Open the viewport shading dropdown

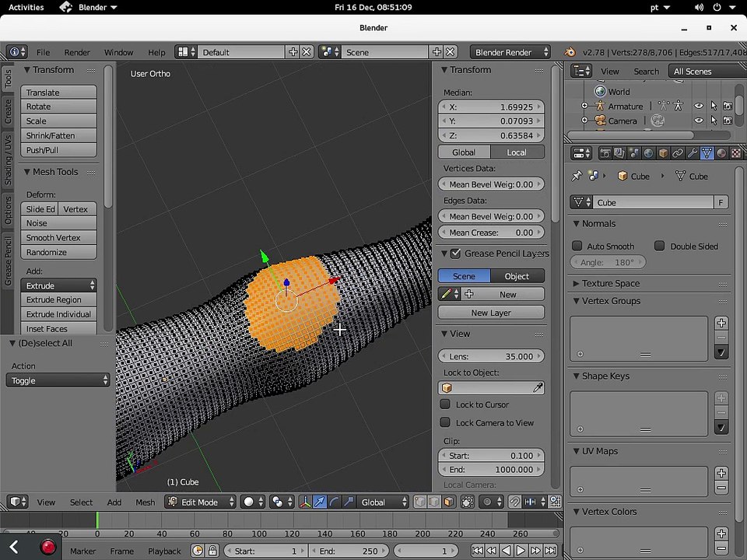pos(254,502)
